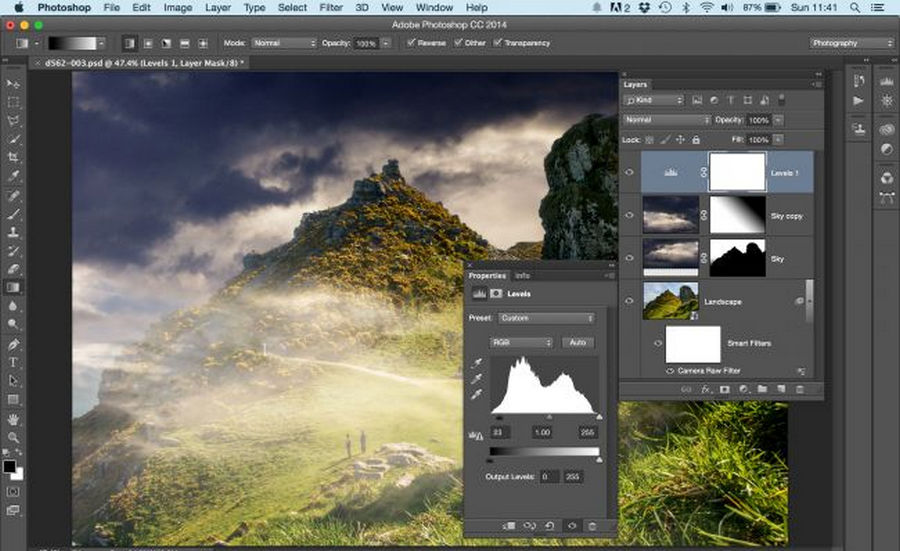Click the white point eyedropper in Levels

(x=477, y=394)
